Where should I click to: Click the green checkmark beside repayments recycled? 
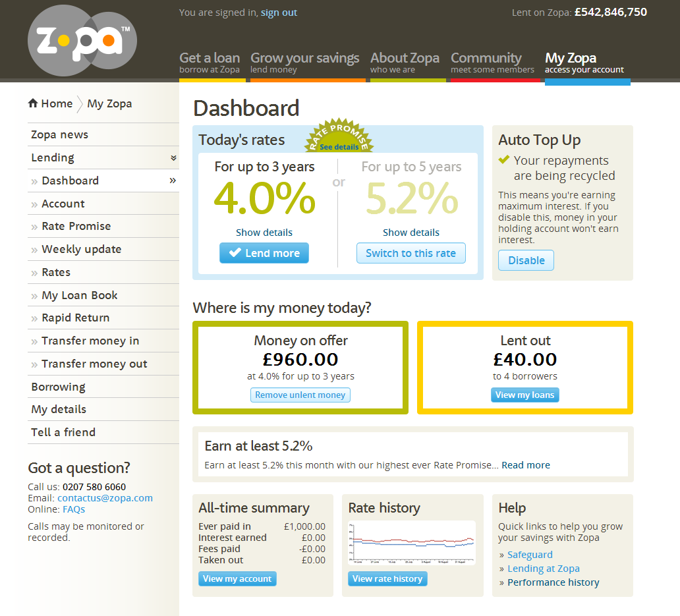[504, 160]
